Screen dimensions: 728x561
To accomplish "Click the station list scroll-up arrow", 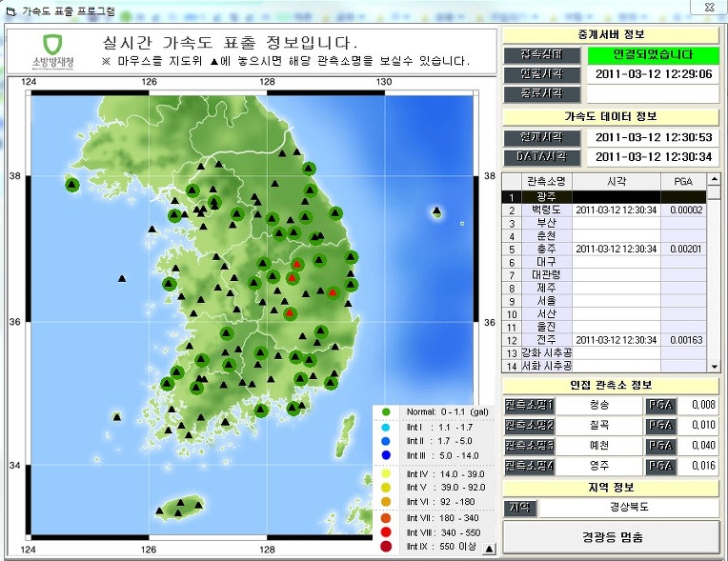I will (714, 180).
